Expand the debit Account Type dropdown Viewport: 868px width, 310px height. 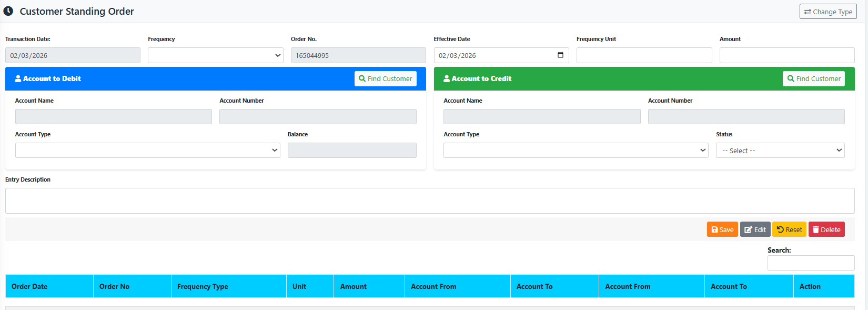pyautogui.click(x=147, y=151)
